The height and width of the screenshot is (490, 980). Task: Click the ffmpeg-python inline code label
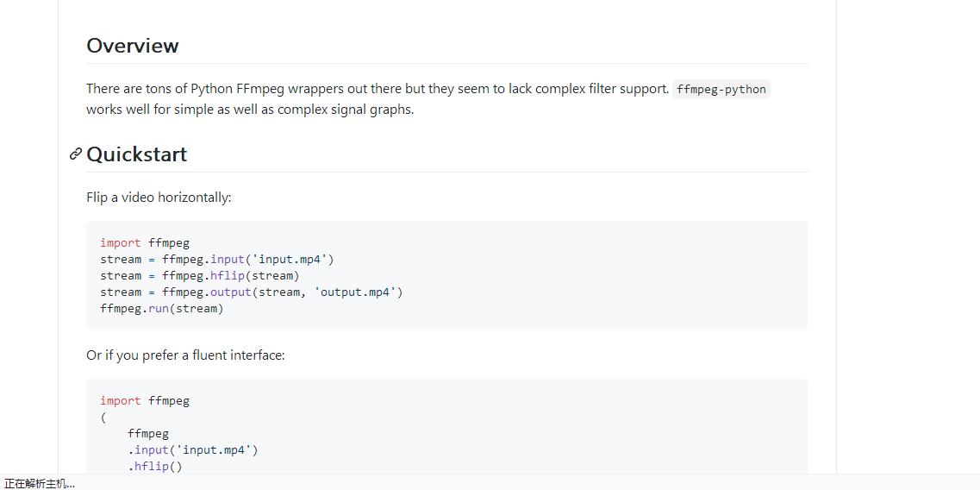pos(721,89)
